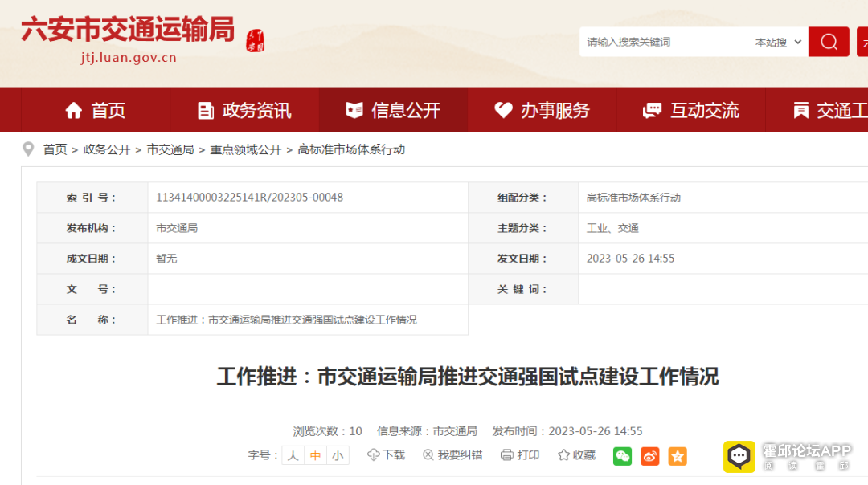868x485 pixels.
Task: Click the 浏览次数：10 view count
Action: 327,431
